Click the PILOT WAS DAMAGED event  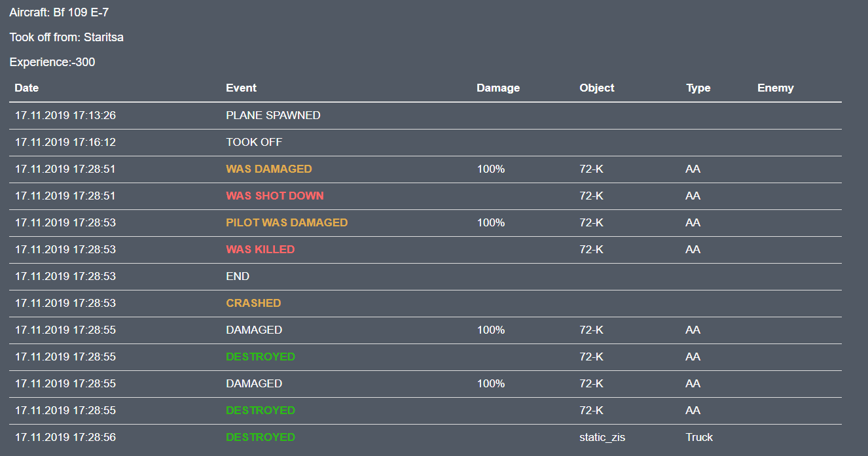(287, 222)
